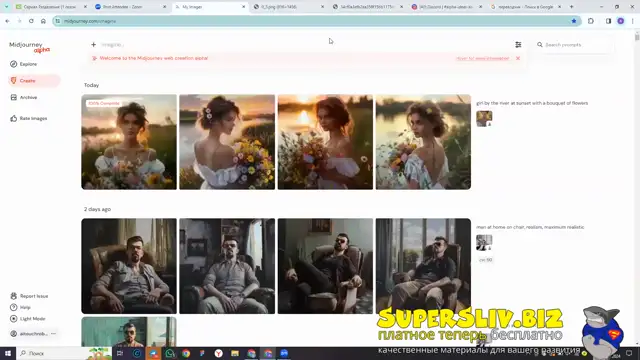Open Yandex browser from the taskbar

pos(219,353)
